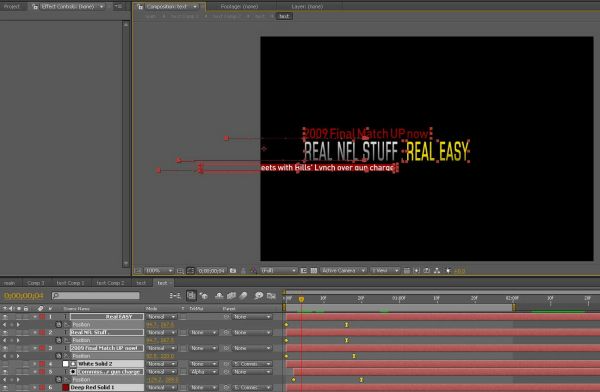600x392 pixels.
Task: Open the Alpha track matte dropdown
Action: pos(203,372)
